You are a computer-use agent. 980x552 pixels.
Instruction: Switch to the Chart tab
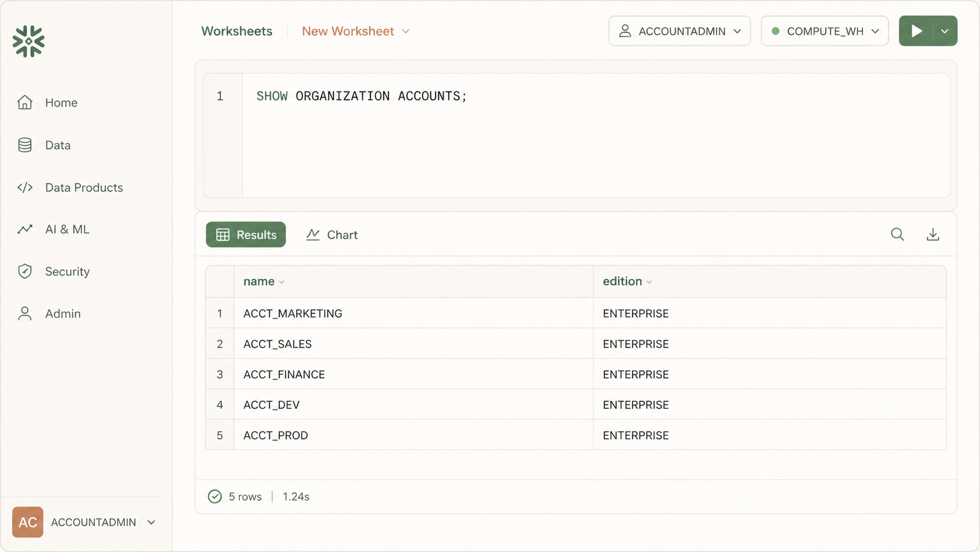(332, 235)
